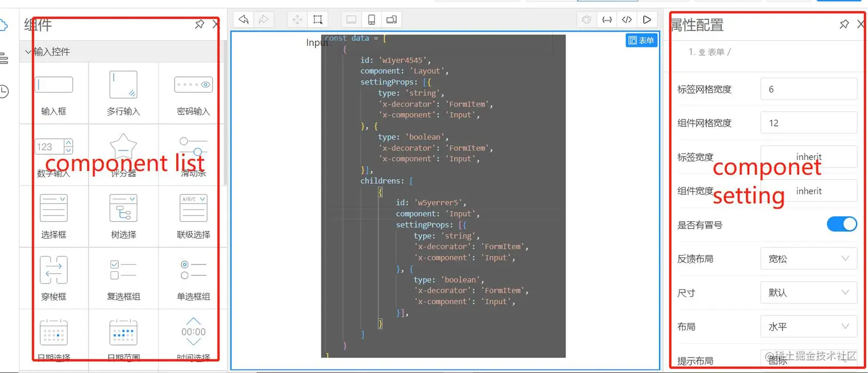This screenshot has height=373, width=868.
Task: Open the 布局 dropdown showing 水平
Action: tap(808, 326)
